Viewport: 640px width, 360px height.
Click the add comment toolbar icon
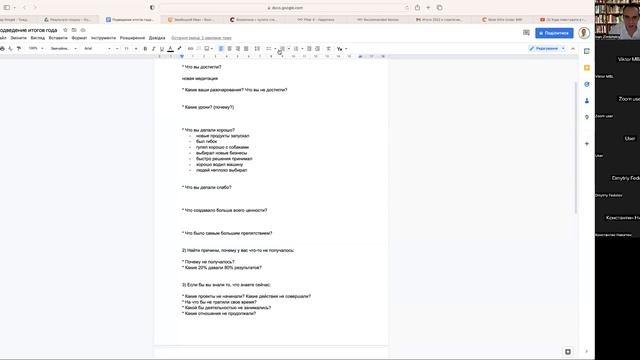click(x=199, y=49)
